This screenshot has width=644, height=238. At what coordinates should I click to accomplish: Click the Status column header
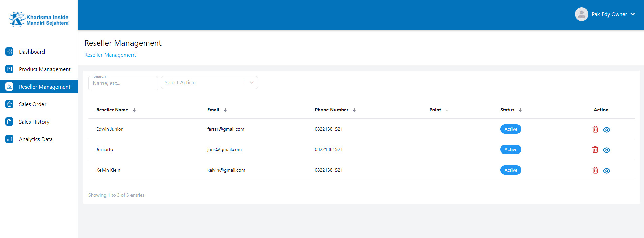pyautogui.click(x=507, y=110)
